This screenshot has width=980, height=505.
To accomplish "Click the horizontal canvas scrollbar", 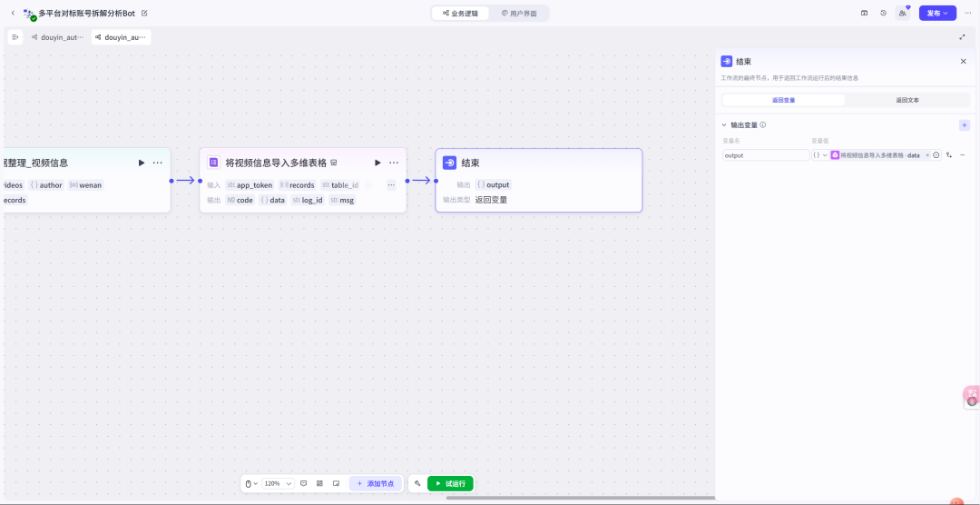I will click(581, 498).
